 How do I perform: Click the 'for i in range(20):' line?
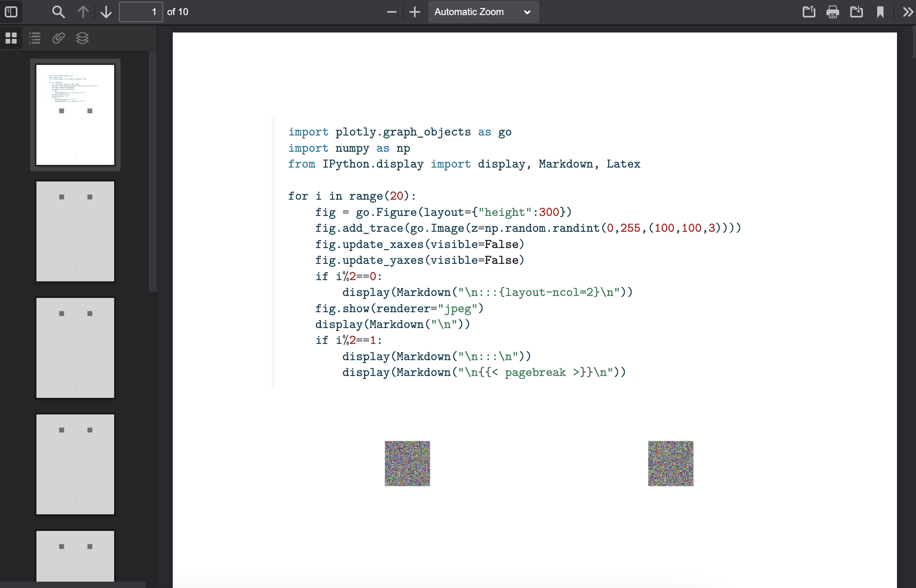(352, 196)
